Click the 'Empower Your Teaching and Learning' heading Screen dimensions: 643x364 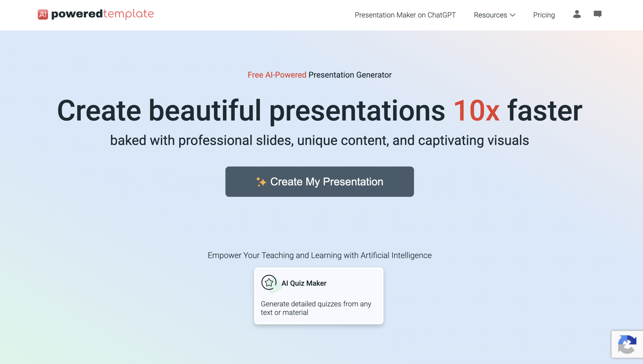coord(319,255)
